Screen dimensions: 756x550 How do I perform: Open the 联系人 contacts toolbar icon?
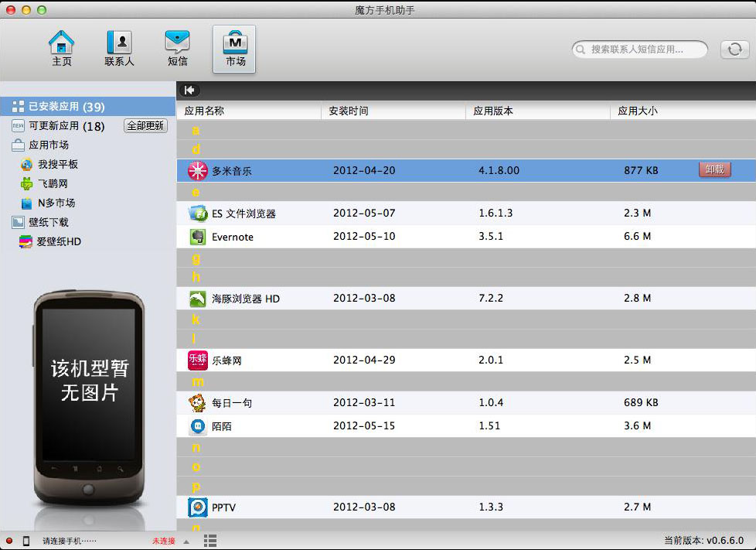click(119, 48)
